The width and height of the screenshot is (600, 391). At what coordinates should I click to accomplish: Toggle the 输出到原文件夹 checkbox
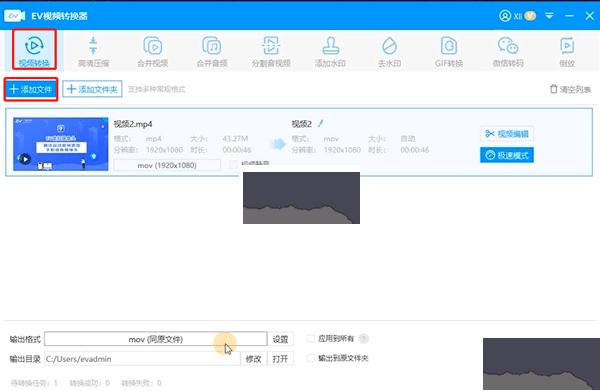[x=311, y=358]
